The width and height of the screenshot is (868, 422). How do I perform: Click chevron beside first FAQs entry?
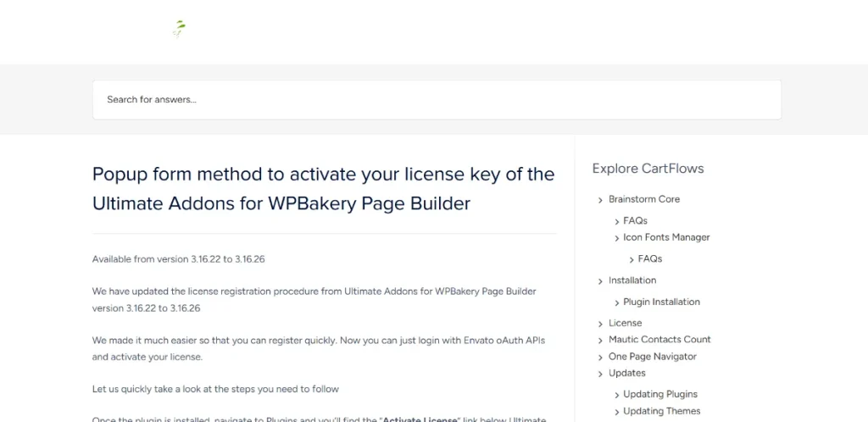617,222
